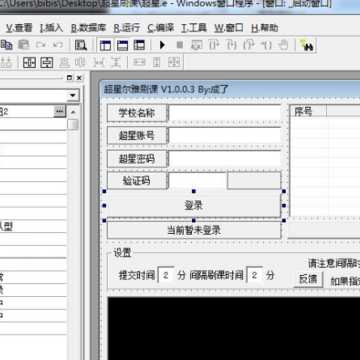
Task: Open the H.帮助 menu
Action: (x=265, y=28)
